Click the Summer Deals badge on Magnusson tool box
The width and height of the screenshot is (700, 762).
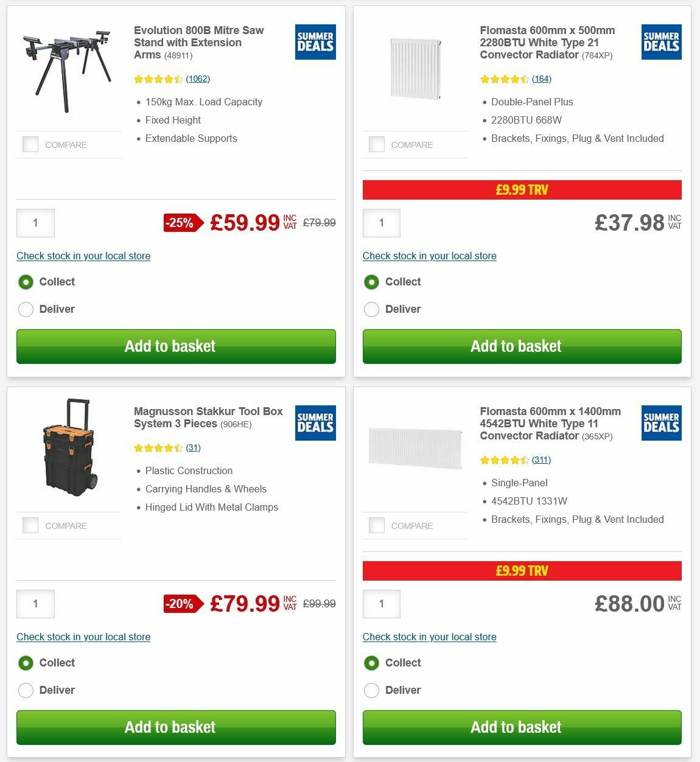[315, 423]
